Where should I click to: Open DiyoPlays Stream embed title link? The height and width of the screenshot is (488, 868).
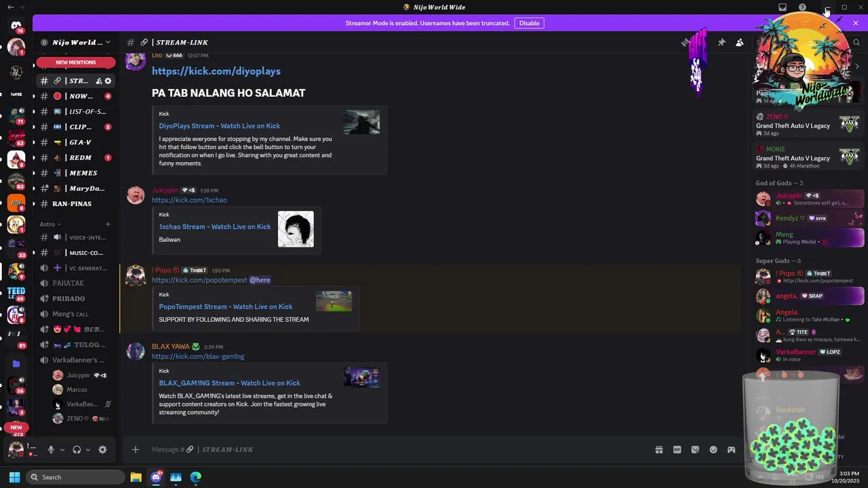click(x=219, y=125)
